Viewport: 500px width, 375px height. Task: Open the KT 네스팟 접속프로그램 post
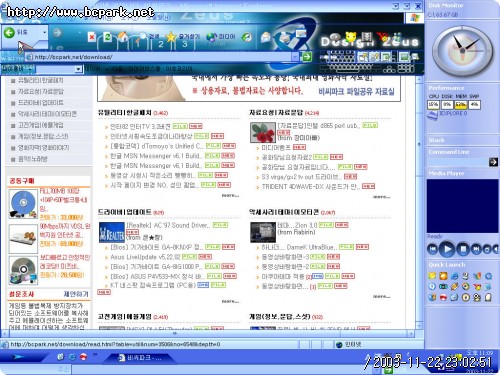tap(153, 285)
